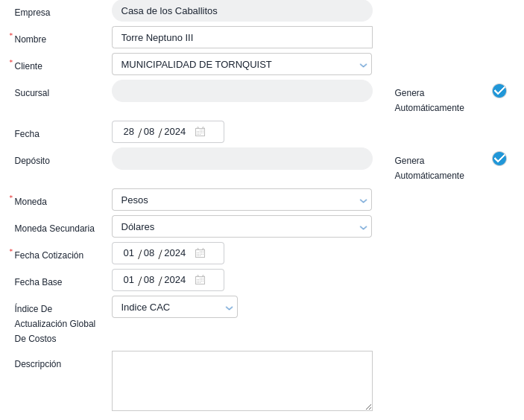Click the Descripción resize handle
The image size is (524, 420).
click(x=368, y=407)
